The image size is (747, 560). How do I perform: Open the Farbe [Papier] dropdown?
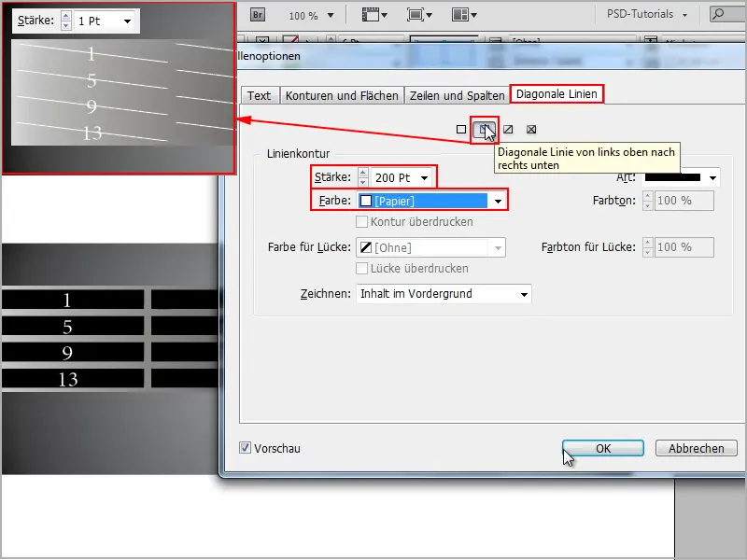[498, 201]
